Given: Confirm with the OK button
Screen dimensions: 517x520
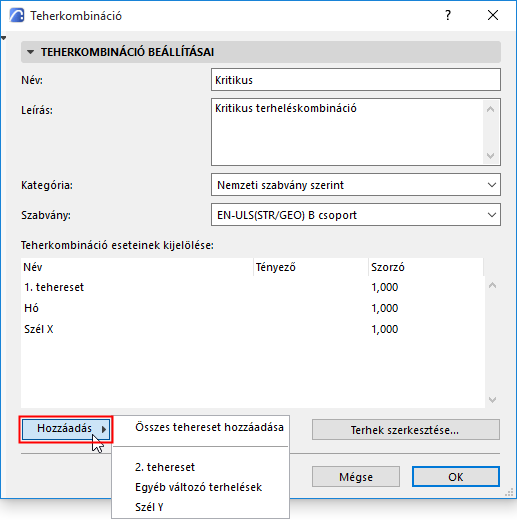Looking at the screenshot, I should pyautogui.click(x=456, y=477).
